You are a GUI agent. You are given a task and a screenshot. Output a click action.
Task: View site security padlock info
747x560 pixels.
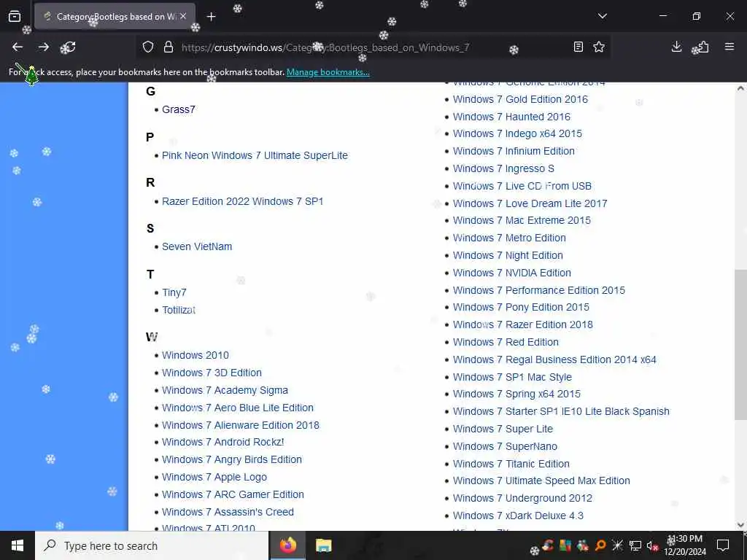point(169,47)
